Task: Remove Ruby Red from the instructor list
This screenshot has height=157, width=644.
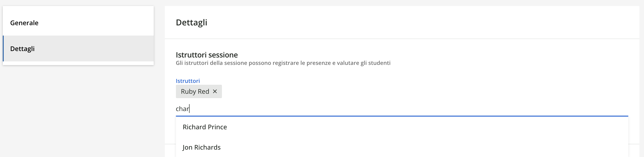Action: pyautogui.click(x=215, y=91)
